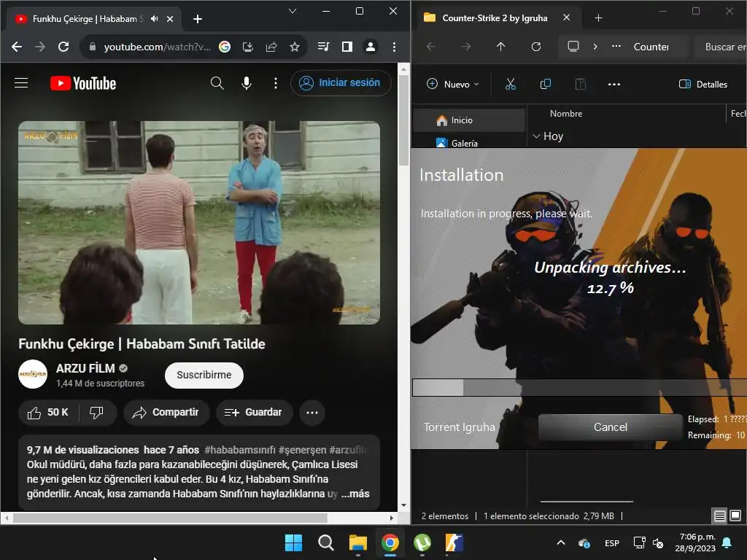Viewport: 747px width, 560px height.
Task: Toggle Chrome side panel
Action: pos(347,47)
